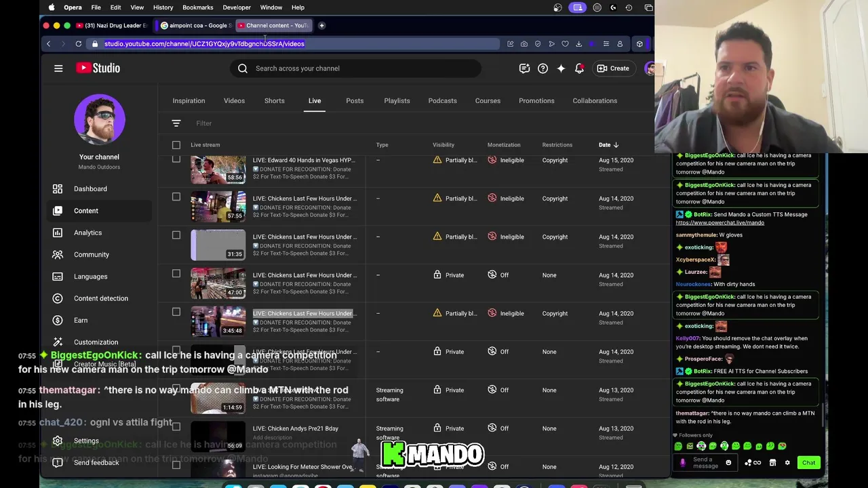Open Customization in the sidebar

point(98,342)
